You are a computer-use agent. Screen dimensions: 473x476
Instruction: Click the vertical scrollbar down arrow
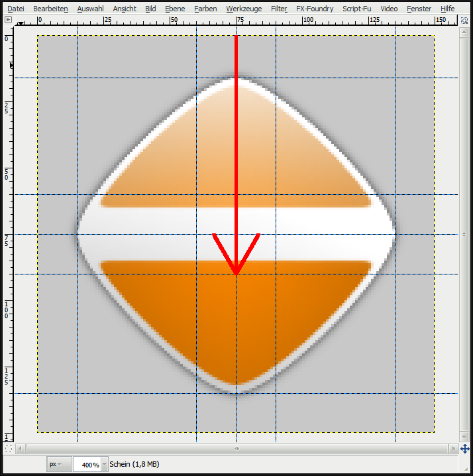(x=464, y=436)
